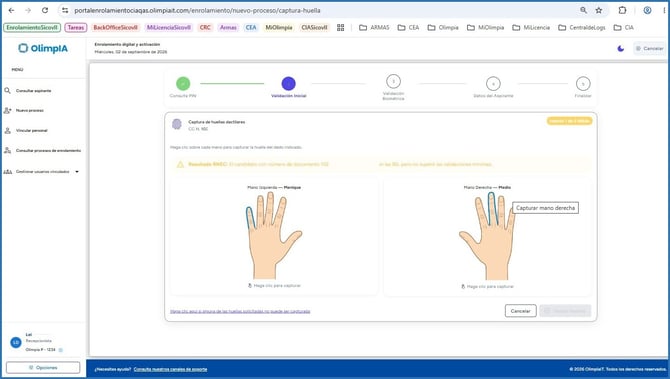Open Vincular personal sidebar item

[32, 130]
